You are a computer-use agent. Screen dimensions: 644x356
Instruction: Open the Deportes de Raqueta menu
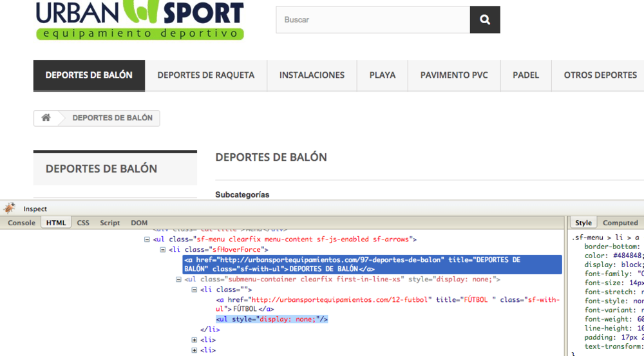click(x=206, y=75)
